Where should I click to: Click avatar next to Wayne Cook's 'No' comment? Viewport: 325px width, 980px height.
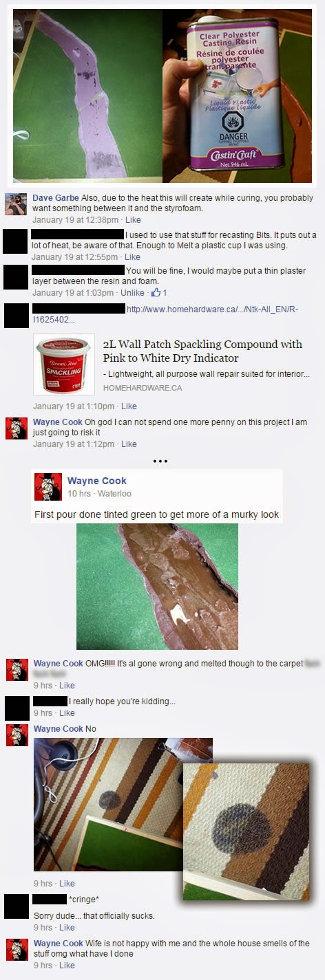click(x=17, y=735)
